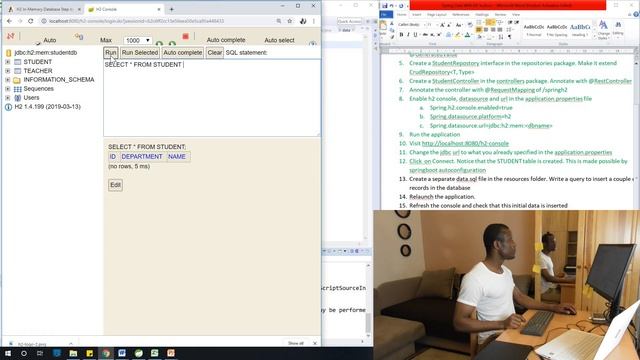Reload the H2 console page
This screenshot has height=360, width=640.
31,21
